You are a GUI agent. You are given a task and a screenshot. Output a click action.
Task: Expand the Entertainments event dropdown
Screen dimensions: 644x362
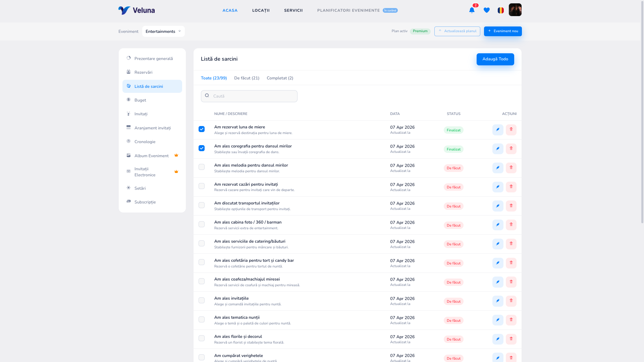click(x=163, y=32)
